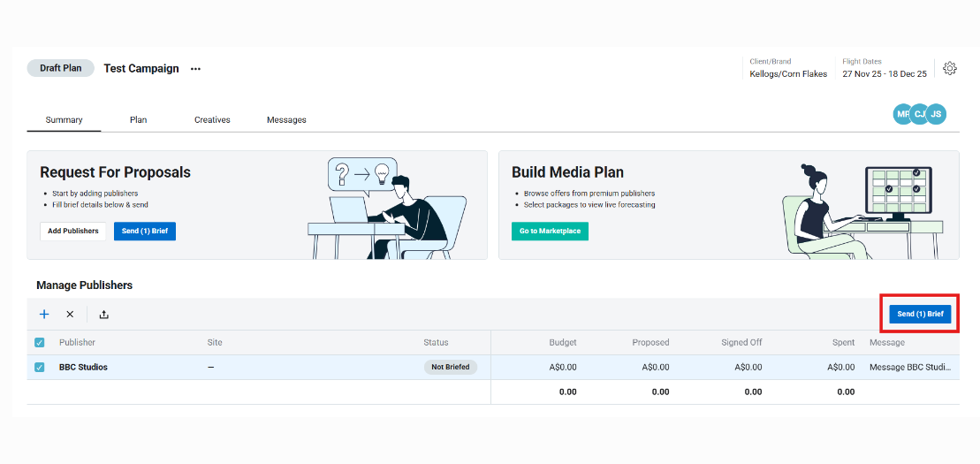Click the plus icon to add publisher
This screenshot has width=980, height=464.
click(x=44, y=314)
